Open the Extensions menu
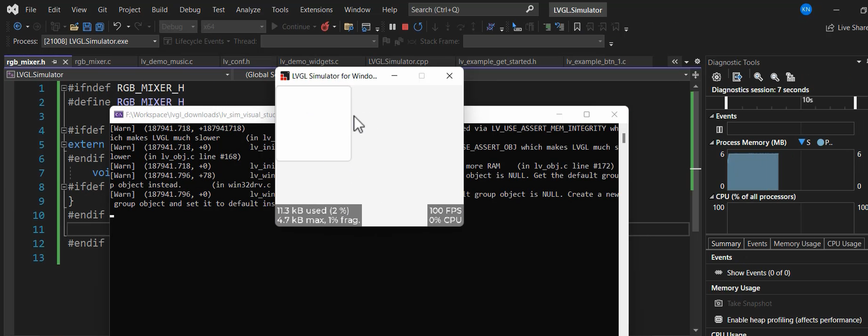 coord(316,9)
